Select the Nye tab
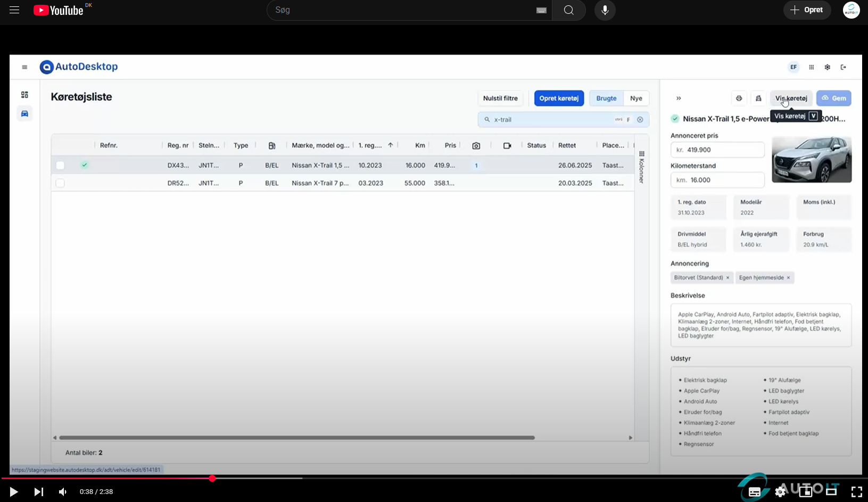 point(636,98)
